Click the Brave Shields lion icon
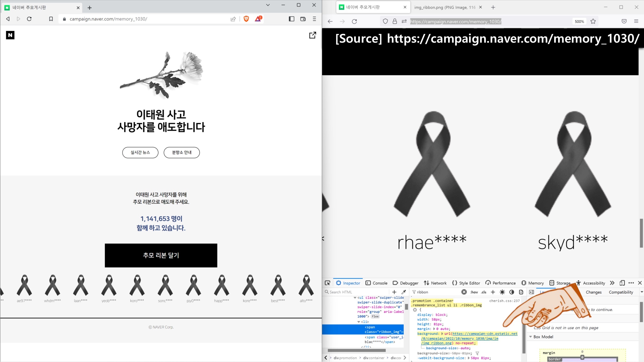The image size is (644, 362). click(246, 19)
